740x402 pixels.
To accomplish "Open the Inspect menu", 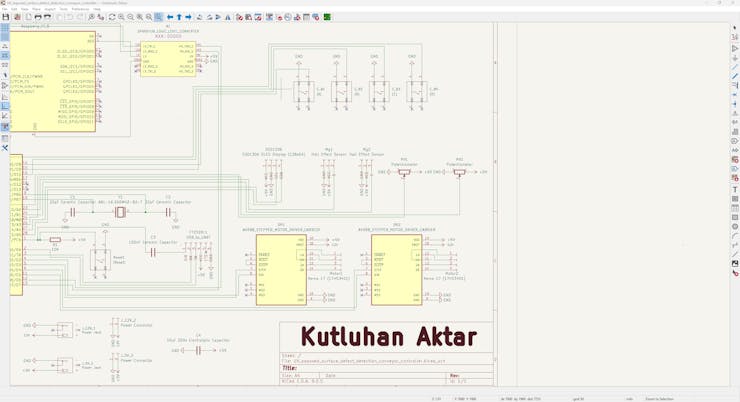I will pos(50,9).
